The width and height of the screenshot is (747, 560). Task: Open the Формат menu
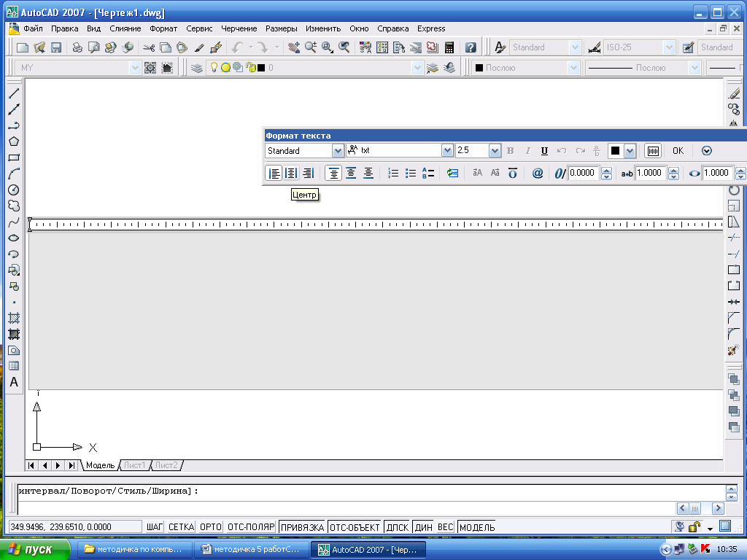pos(163,28)
